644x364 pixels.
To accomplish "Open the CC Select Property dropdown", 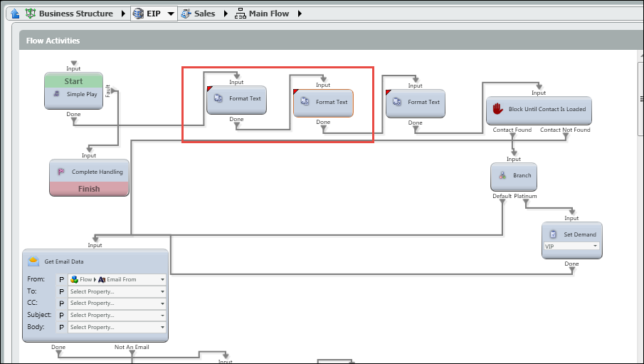I will pyautogui.click(x=162, y=303).
